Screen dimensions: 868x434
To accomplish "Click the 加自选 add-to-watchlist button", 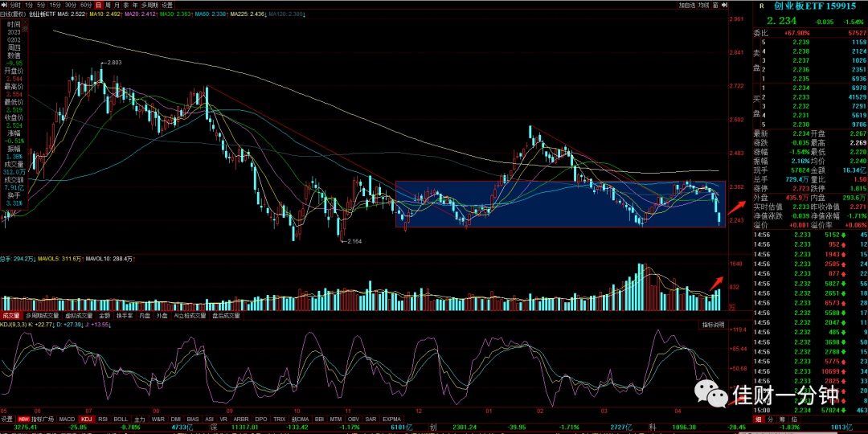I will (687, 5).
